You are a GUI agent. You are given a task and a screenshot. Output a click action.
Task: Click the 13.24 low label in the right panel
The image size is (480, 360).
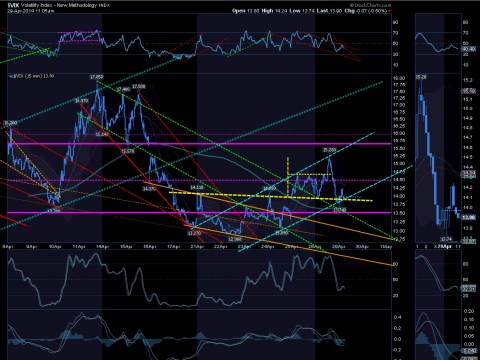(446, 239)
